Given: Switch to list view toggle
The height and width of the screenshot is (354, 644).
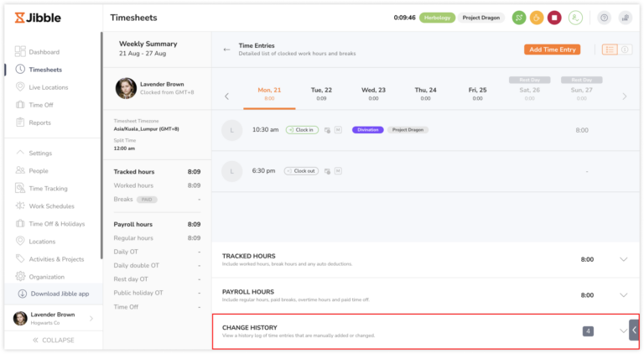Looking at the screenshot, I should (x=610, y=49).
